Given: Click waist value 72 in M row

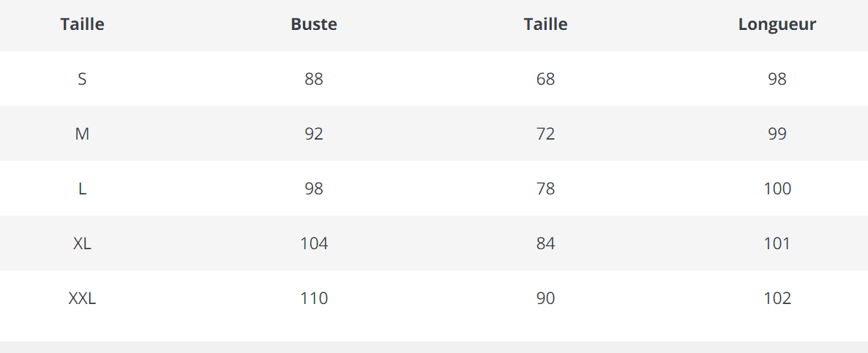Looking at the screenshot, I should coord(545,134).
